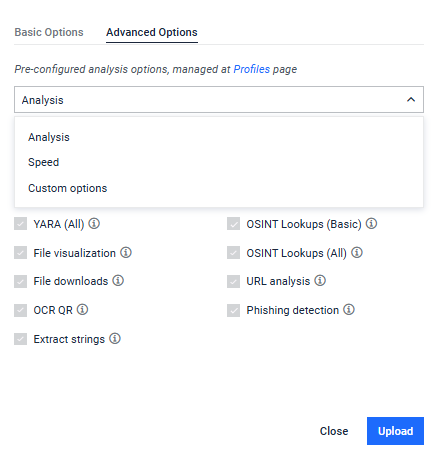Click info icon next to OSINT Lookups (All)
Screen dimensions: 434x454
[x=357, y=252]
